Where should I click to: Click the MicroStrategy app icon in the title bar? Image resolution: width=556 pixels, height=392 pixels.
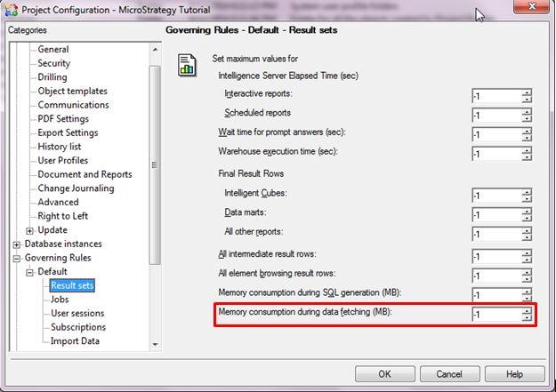click(11, 10)
